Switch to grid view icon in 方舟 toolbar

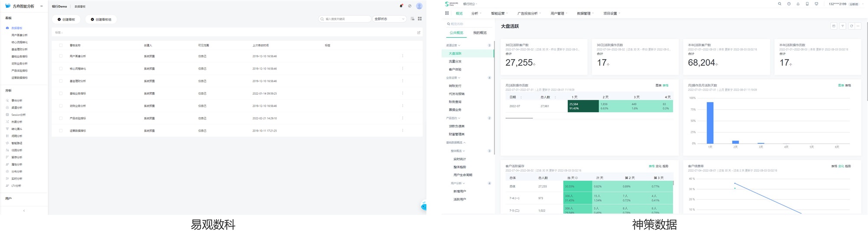point(420,19)
